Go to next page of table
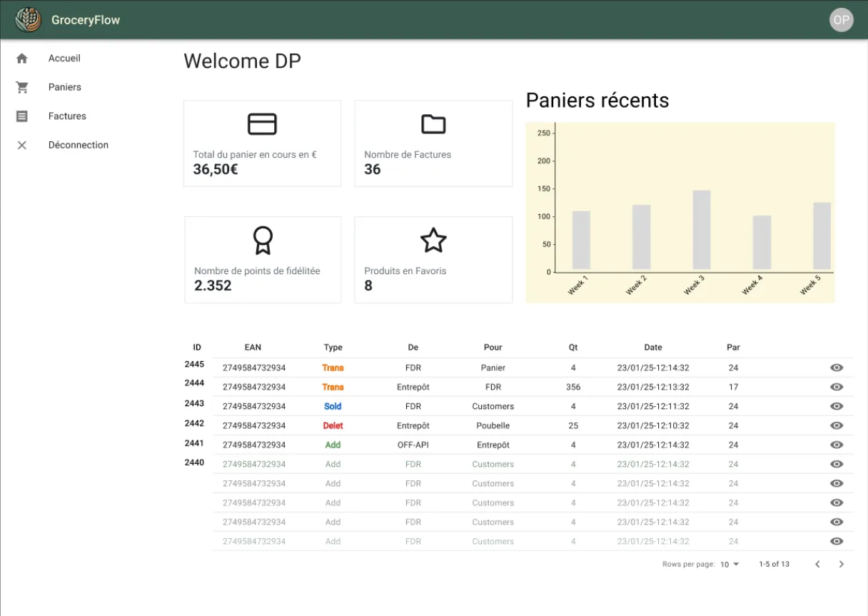The image size is (868, 616). (842, 564)
